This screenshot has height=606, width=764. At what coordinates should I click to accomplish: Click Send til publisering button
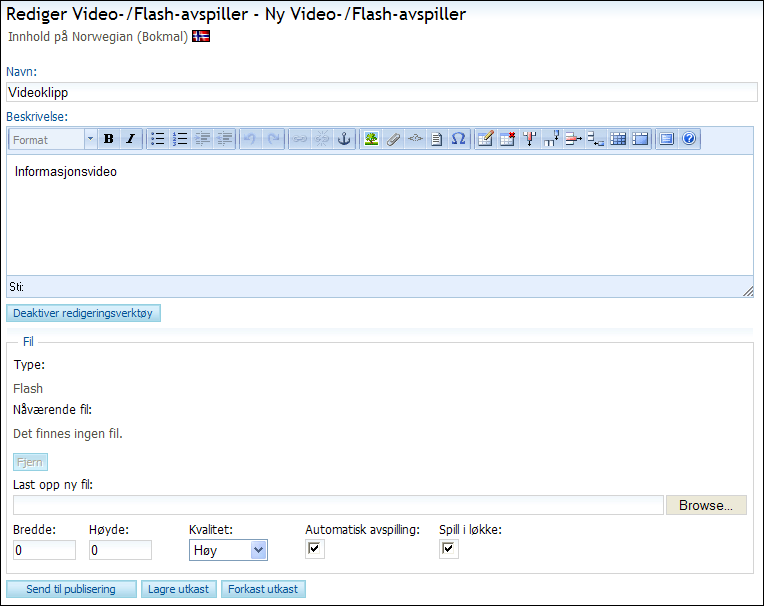(71, 589)
